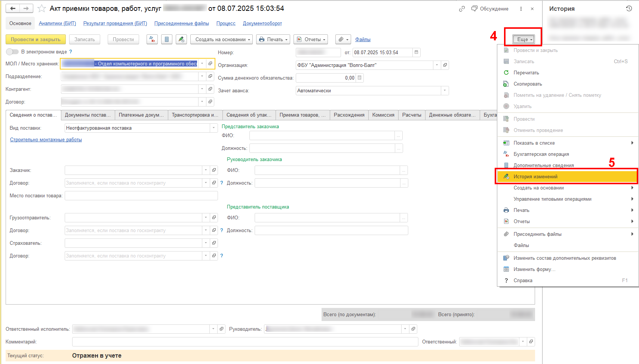Open additional information list icon in toolbar
639x364 pixels.
point(167,39)
